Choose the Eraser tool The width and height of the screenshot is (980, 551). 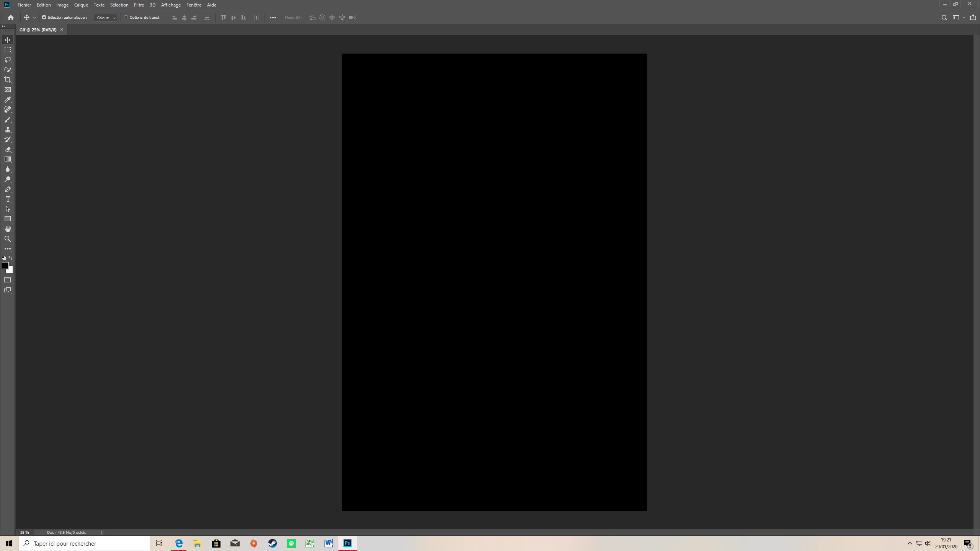pyautogui.click(x=8, y=149)
